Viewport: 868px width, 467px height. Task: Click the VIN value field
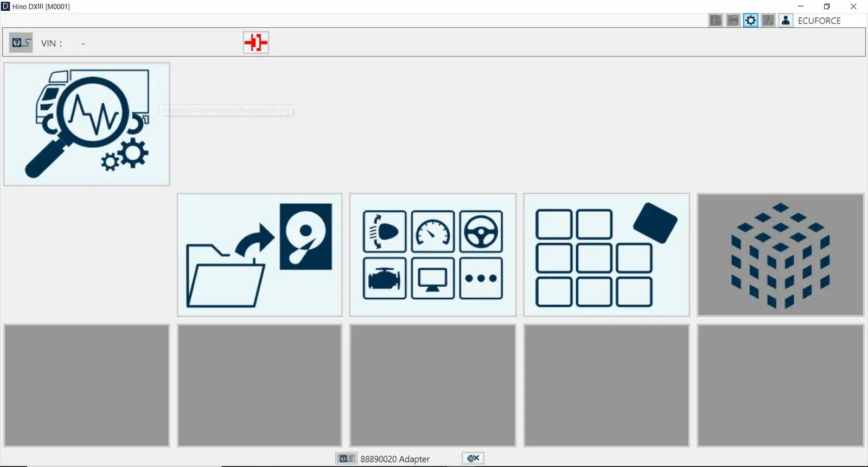[x=83, y=43]
